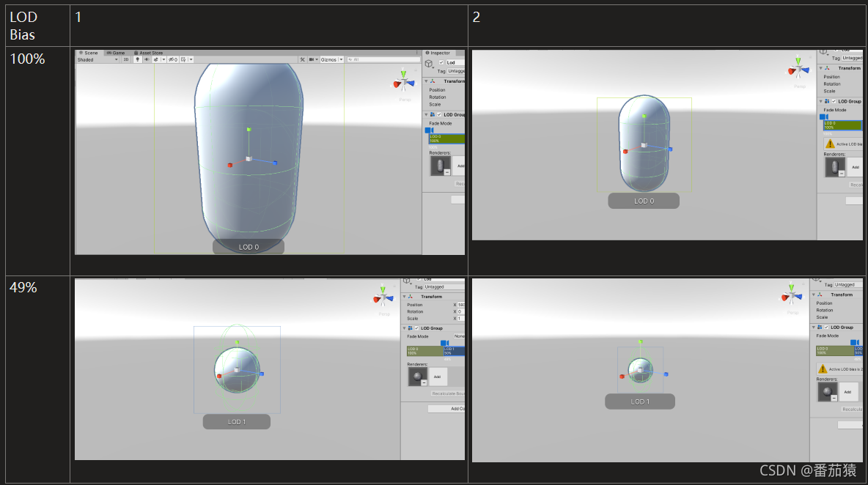Open the scene camera settings icon
This screenshot has width=868, height=485.
(313, 60)
